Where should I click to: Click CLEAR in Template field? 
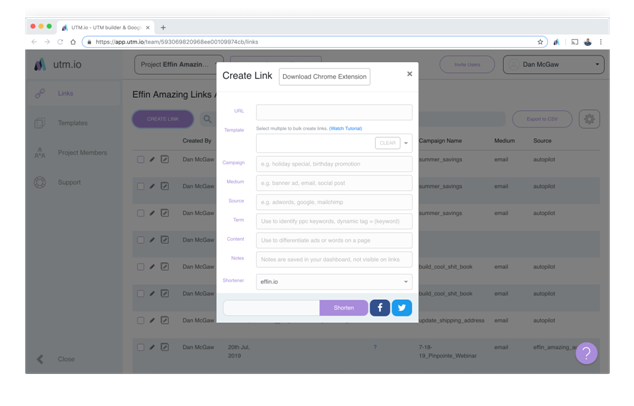(x=387, y=143)
